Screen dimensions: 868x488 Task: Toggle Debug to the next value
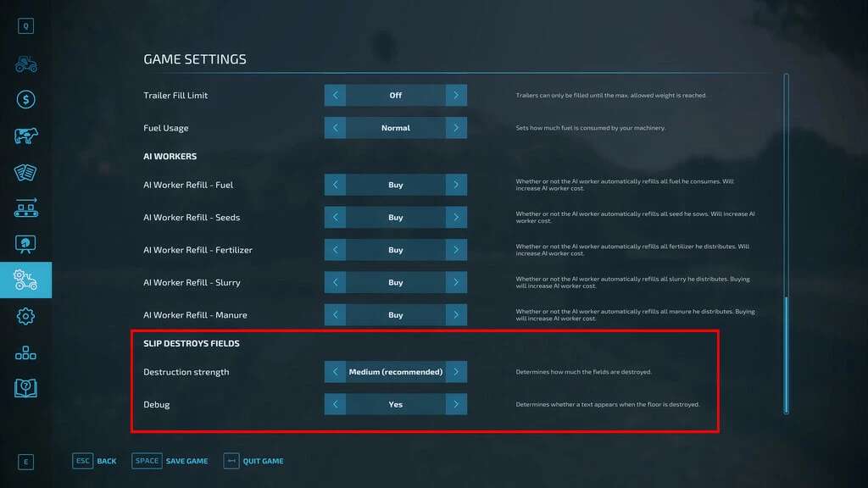pos(456,404)
